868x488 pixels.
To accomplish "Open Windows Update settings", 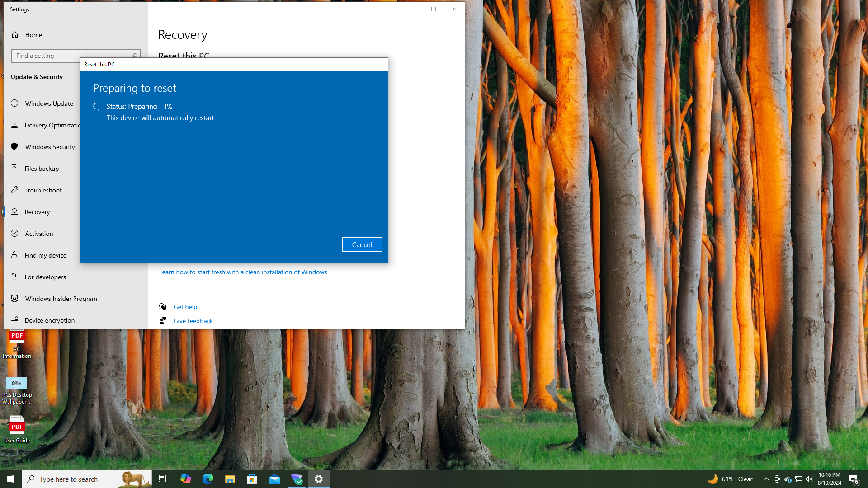I will click(x=49, y=103).
